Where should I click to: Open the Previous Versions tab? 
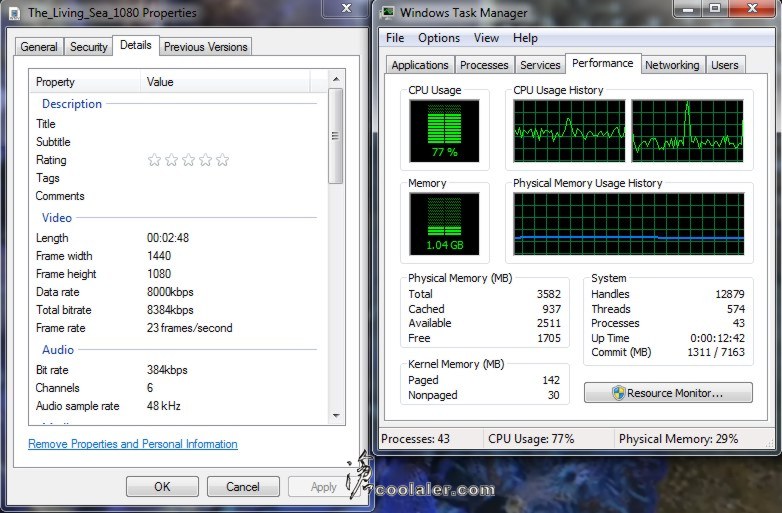coord(205,47)
